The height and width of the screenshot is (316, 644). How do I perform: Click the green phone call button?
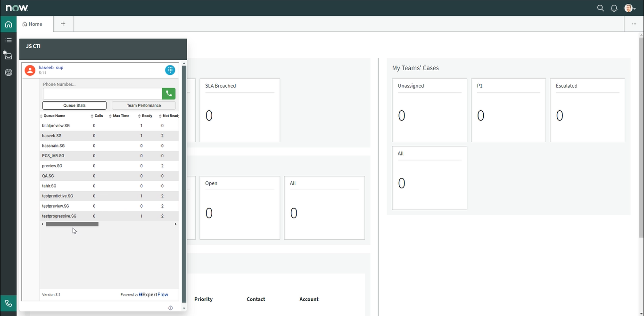pos(169,94)
